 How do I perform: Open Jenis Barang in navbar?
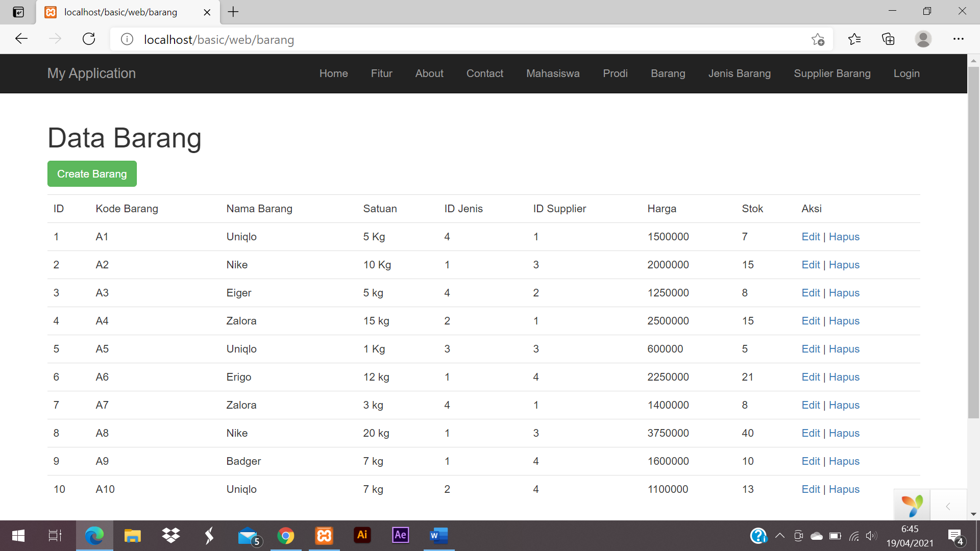[x=739, y=73]
